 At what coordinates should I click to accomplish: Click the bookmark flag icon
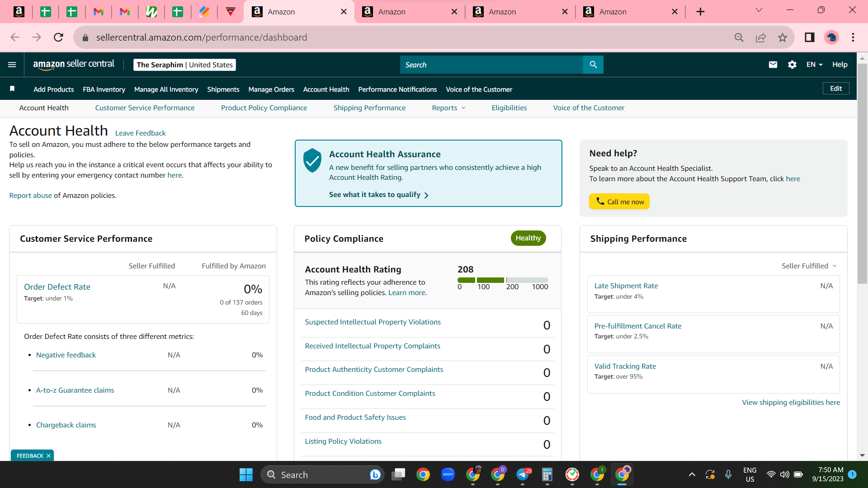tap(12, 89)
